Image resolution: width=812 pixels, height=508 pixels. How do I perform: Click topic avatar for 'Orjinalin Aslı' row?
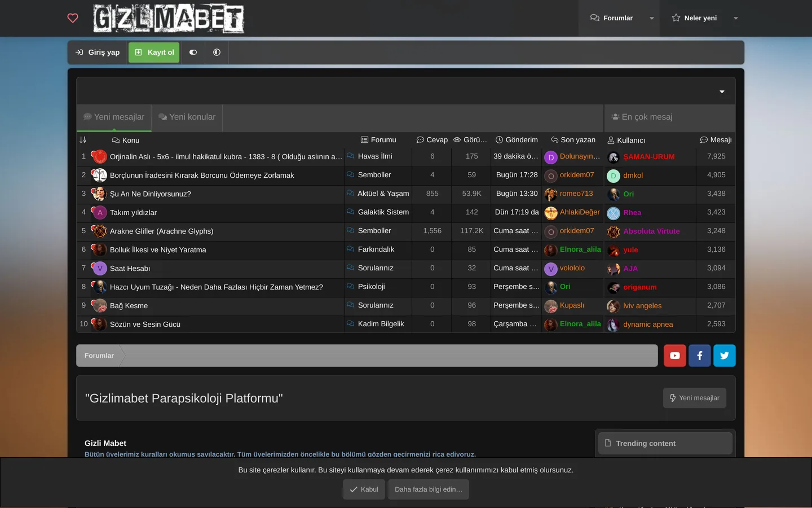pos(99,156)
